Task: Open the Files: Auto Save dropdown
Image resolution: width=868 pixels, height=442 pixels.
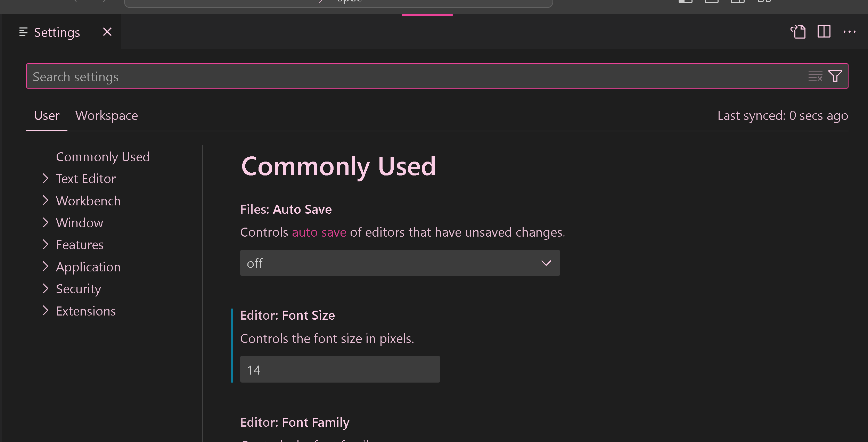Action: (x=400, y=263)
